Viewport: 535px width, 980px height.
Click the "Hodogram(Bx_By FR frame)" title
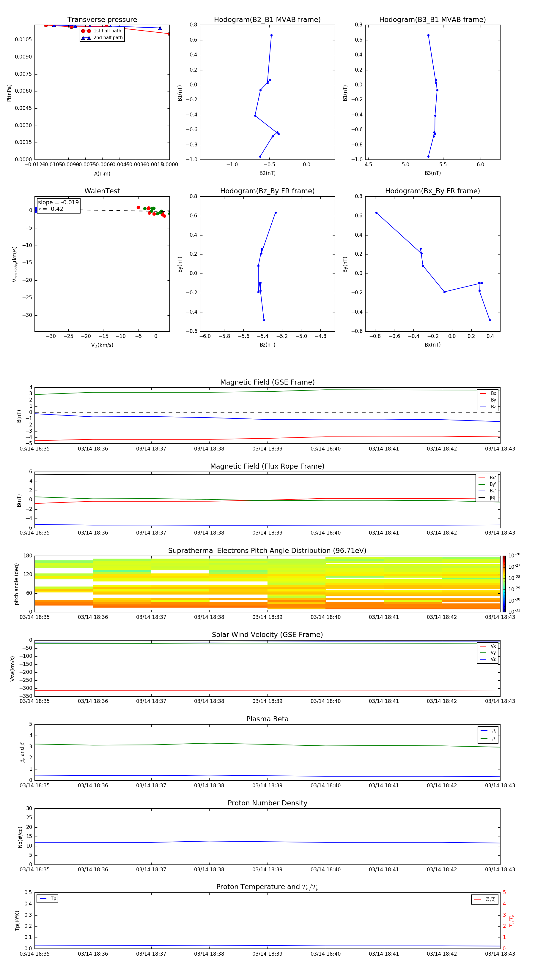(432, 191)
